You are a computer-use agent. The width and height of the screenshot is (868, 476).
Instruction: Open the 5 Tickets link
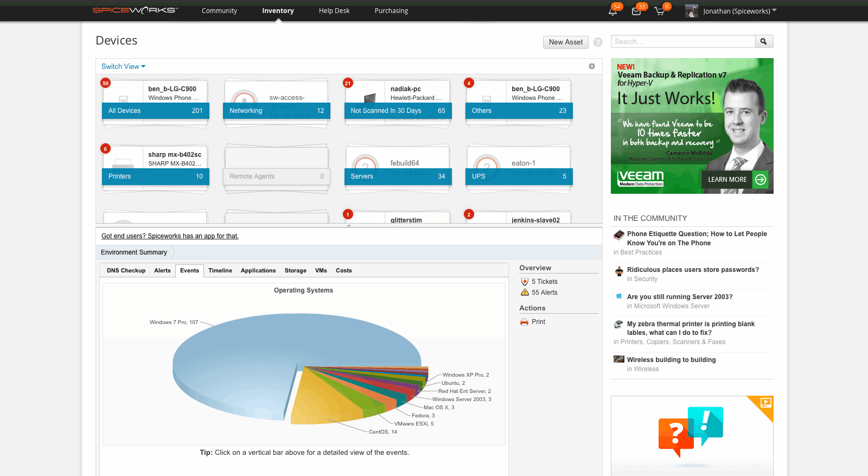[x=545, y=282]
